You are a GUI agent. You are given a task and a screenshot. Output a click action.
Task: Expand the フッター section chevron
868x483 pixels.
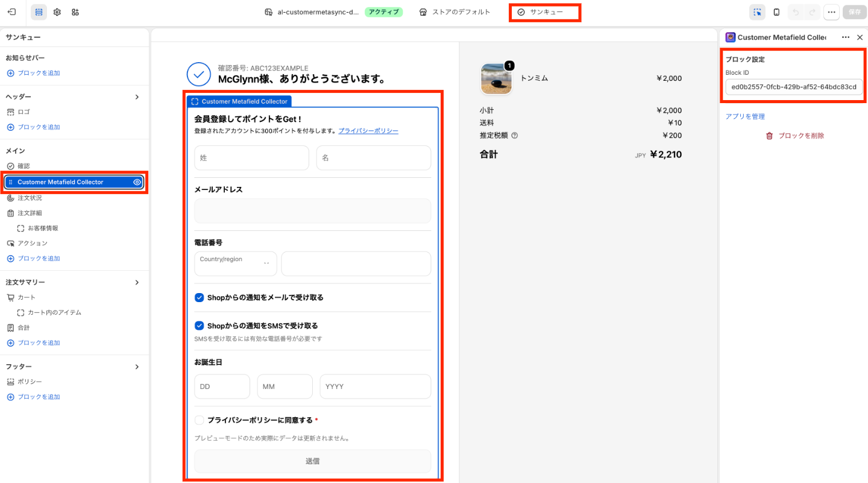click(x=137, y=367)
